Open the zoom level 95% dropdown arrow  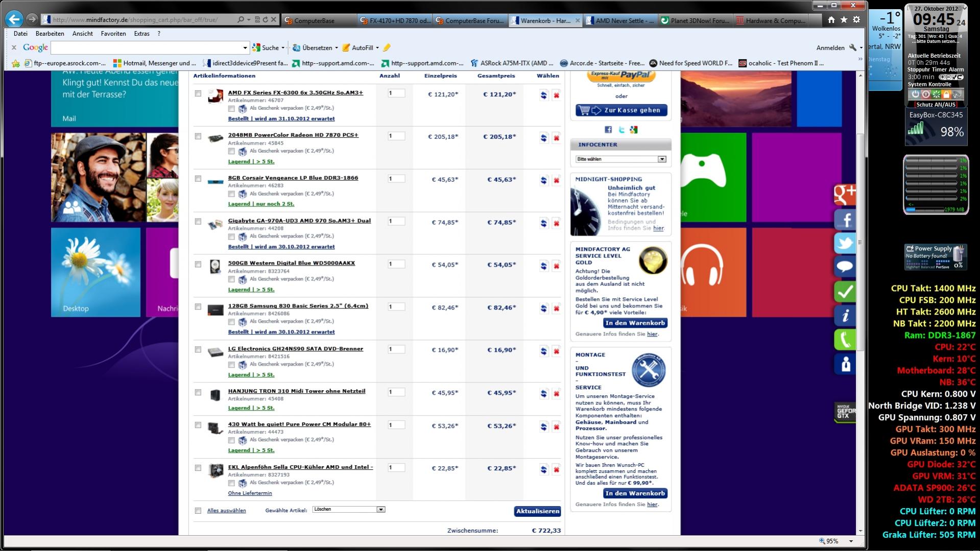[x=851, y=541]
